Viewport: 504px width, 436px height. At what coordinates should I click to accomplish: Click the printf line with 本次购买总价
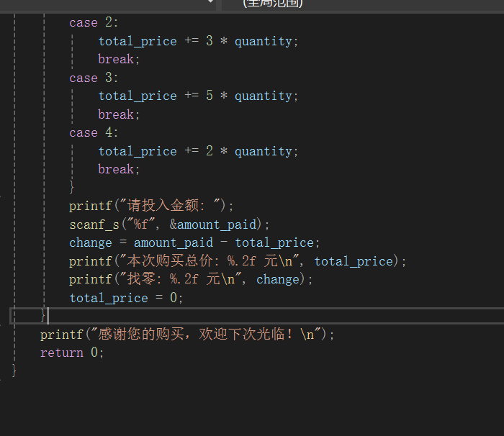coord(238,261)
